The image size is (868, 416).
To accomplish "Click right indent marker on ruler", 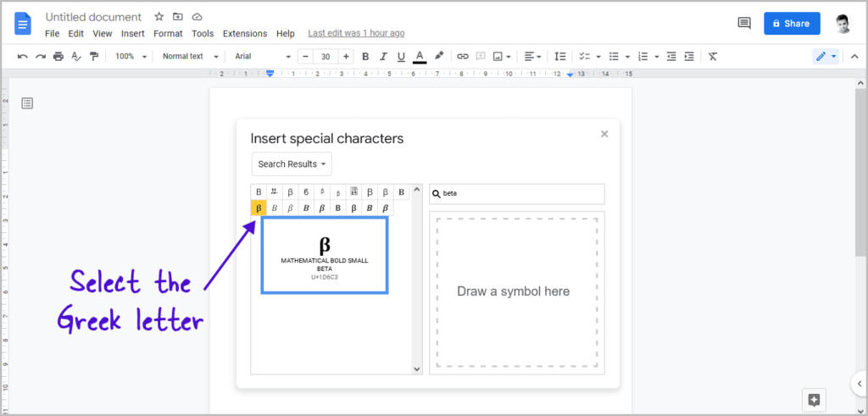I will pos(570,74).
